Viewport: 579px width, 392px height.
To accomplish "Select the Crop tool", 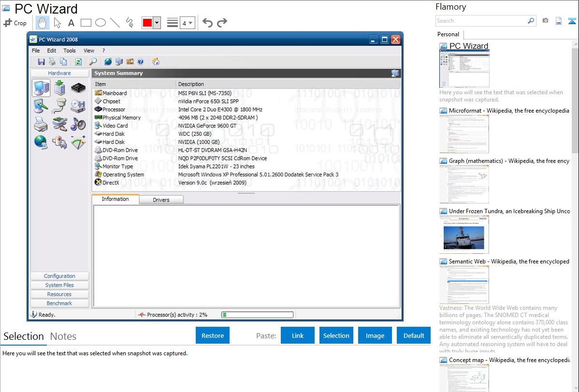I will 15,23.
